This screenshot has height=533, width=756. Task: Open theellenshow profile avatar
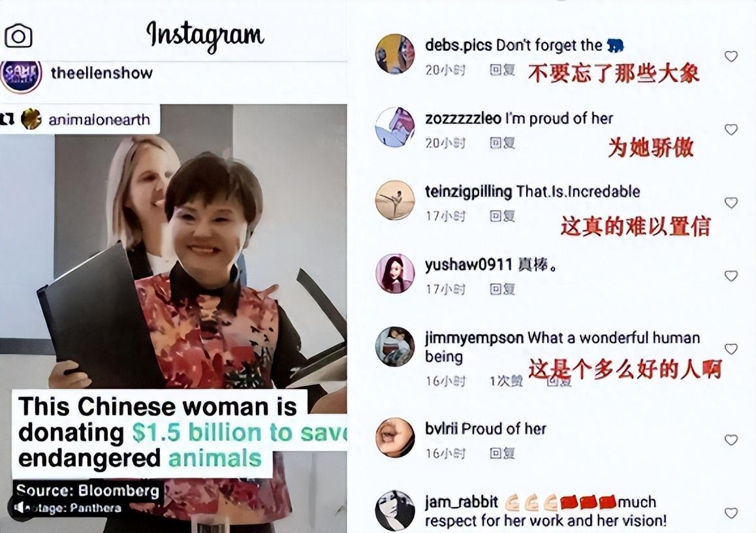[21, 75]
